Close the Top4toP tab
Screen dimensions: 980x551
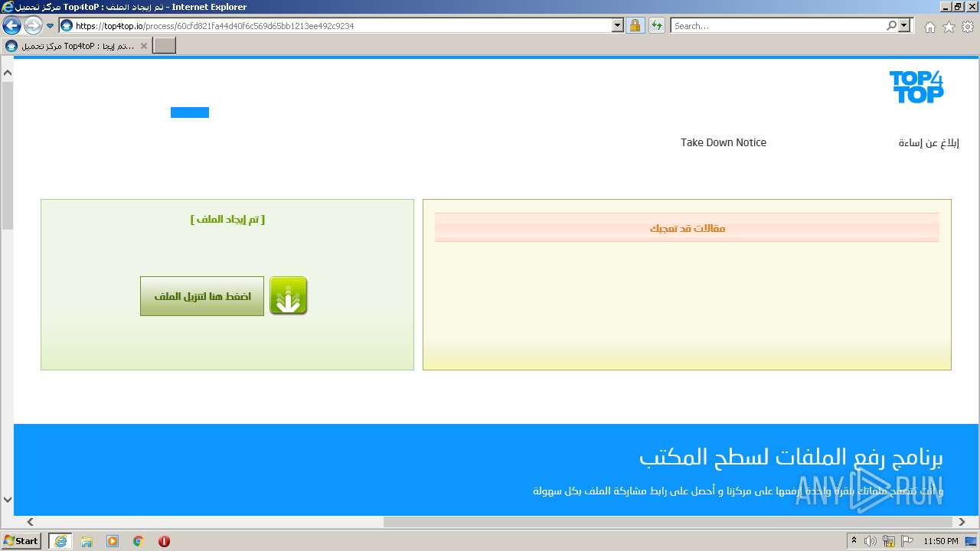[143, 46]
